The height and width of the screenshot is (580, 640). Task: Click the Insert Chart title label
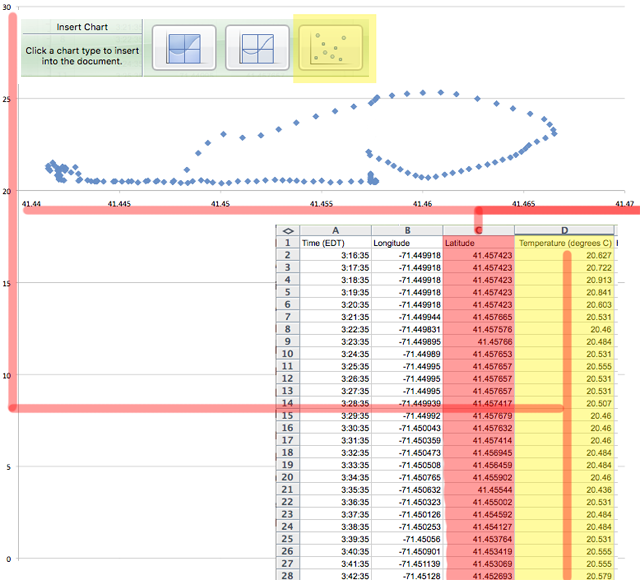[x=82, y=27]
